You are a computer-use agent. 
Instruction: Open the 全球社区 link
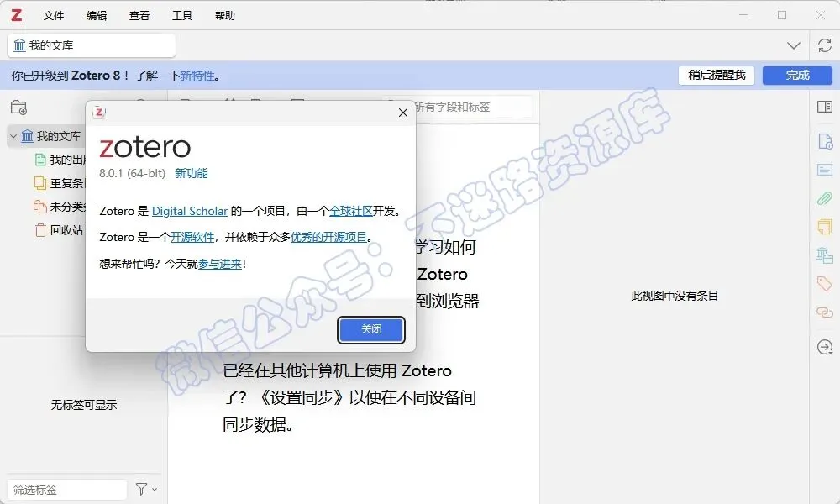[351, 211]
